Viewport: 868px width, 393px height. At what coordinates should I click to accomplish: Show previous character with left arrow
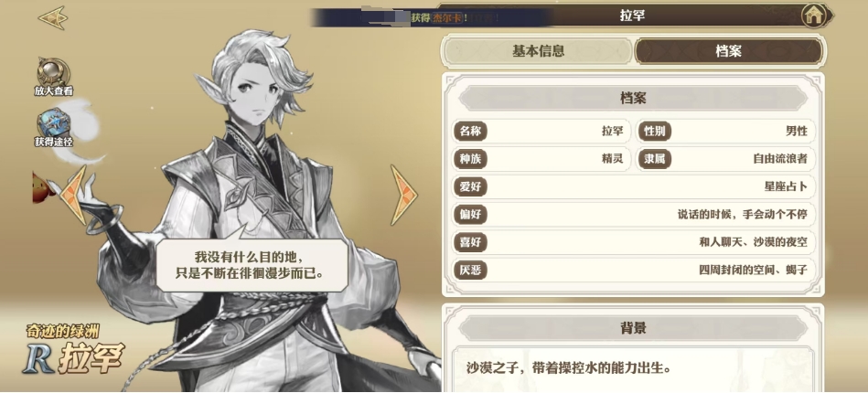point(73,195)
